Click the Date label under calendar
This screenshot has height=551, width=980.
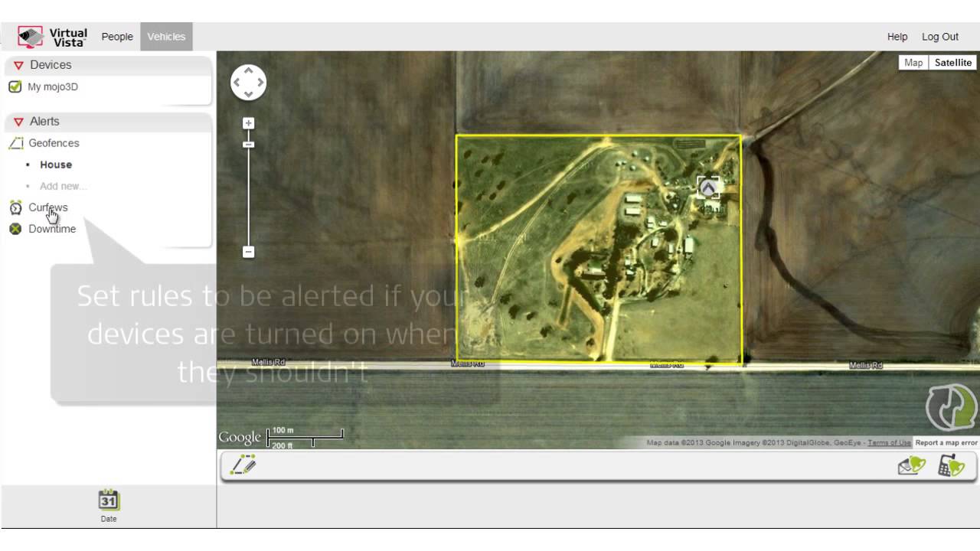[109, 519]
